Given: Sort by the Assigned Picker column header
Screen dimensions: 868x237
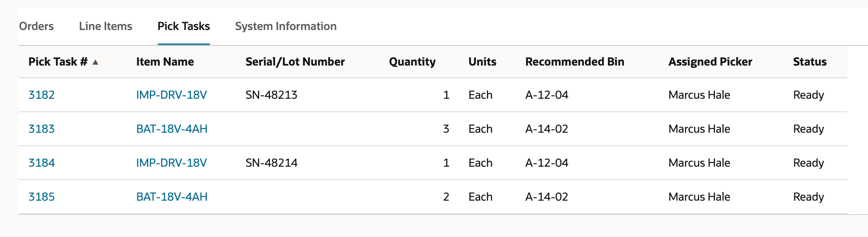Looking at the screenshot, I should tap(710, 62).
